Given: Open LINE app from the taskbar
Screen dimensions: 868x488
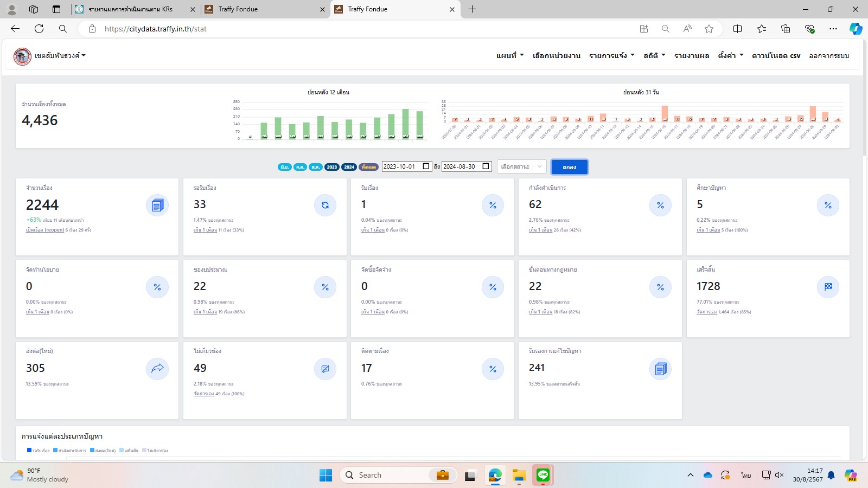Looking at the screenshot, I should (542, 476).
